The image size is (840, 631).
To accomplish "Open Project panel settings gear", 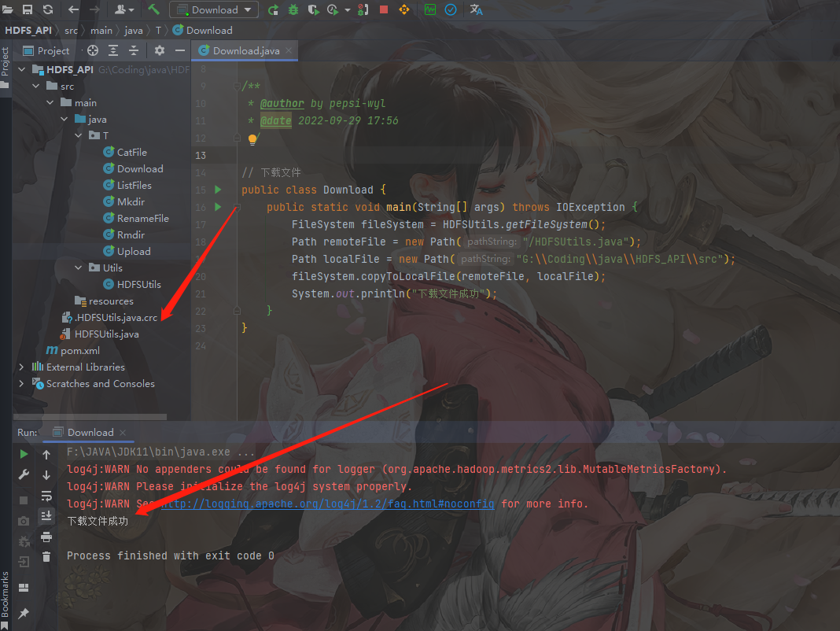I will click(160, 50).
